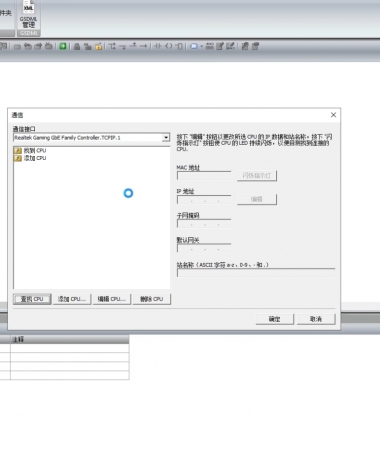380x450 pixels.
Task: Focus the 默认网关 field
Action: pyautogui.click(x=204, y=248)
